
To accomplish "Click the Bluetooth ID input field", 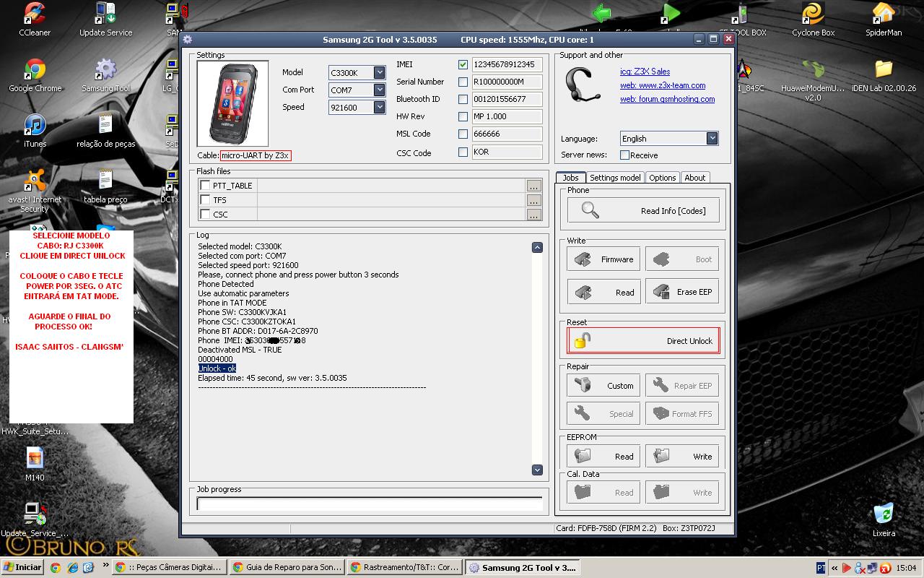I will point(507,99).
